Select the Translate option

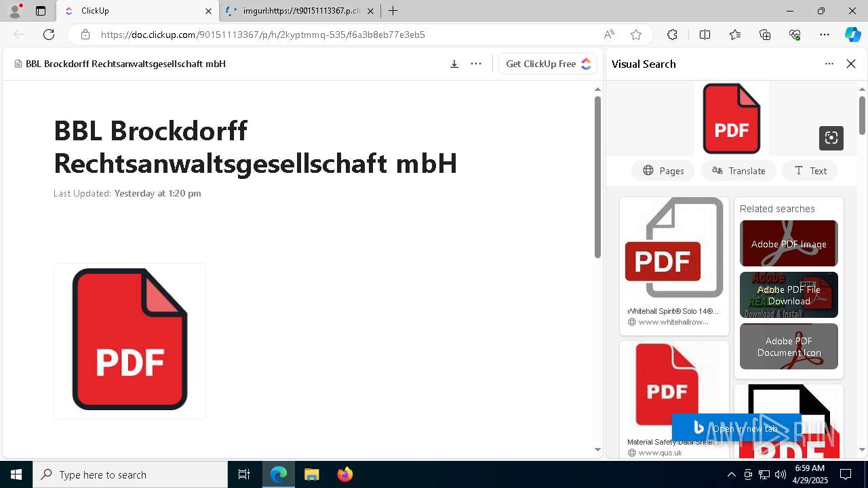[738, 171]
